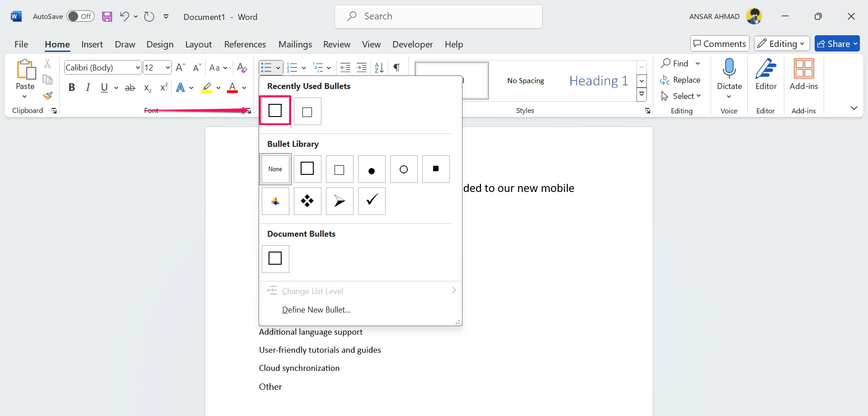
Task: Apply strikethrough formatting
Action: pos(130,88)
